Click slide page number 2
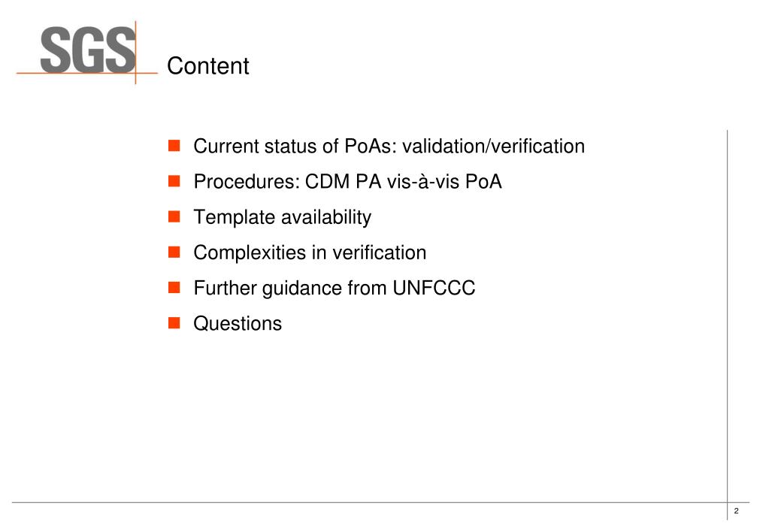769x532 pixels. tap(736, 511)
